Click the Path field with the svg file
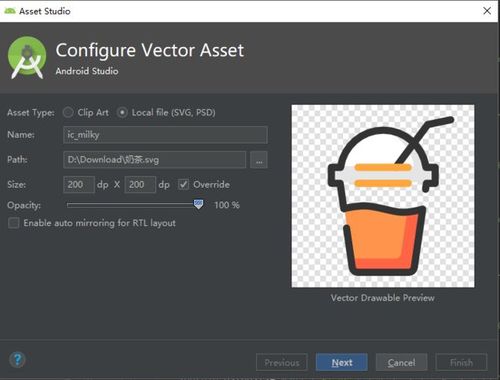This screenshot has height=380, width=500. [x=155, y=160]
